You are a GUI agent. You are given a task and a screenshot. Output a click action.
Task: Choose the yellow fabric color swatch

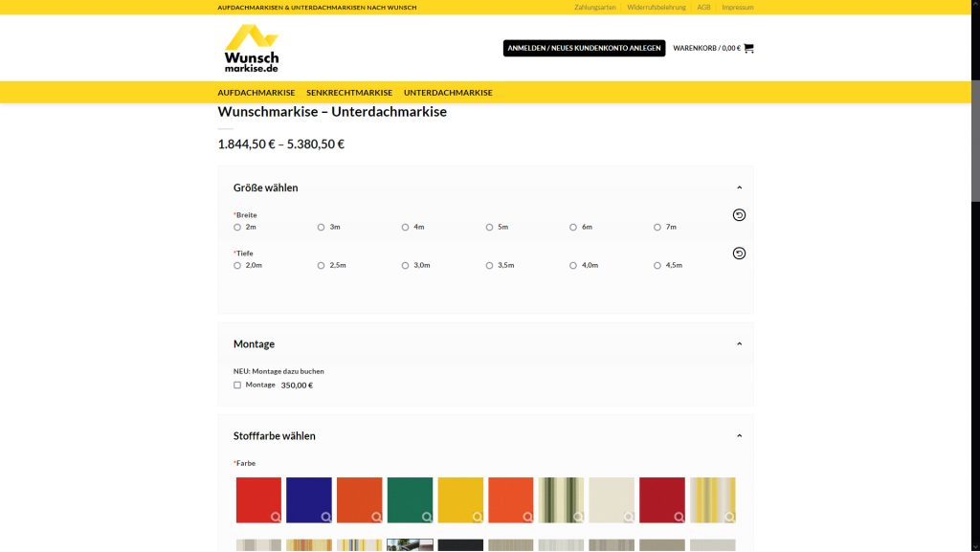click(460, 500)
